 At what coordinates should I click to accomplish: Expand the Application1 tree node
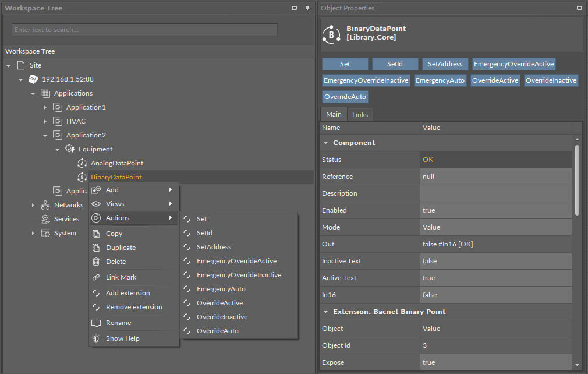point(45,107)
